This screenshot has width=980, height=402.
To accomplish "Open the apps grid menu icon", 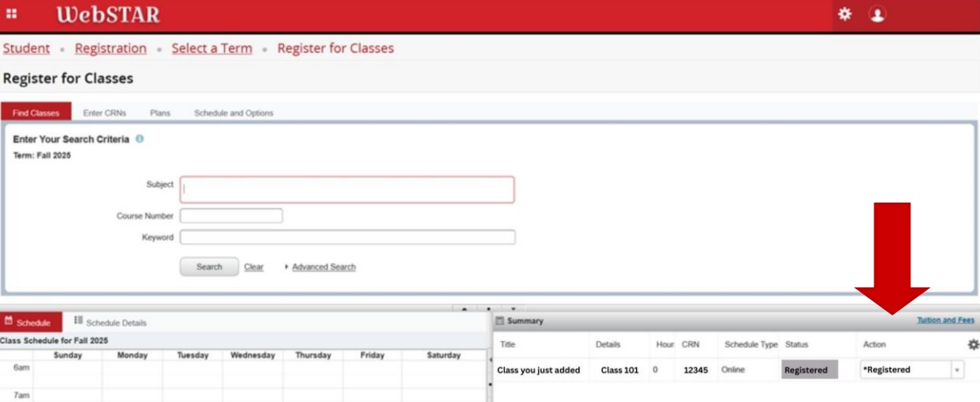I will pyautogui.click(x=12, y=14).
